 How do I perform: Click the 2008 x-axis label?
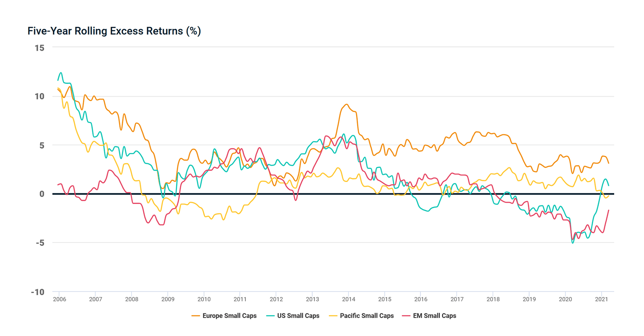click(x=132, y=299)
